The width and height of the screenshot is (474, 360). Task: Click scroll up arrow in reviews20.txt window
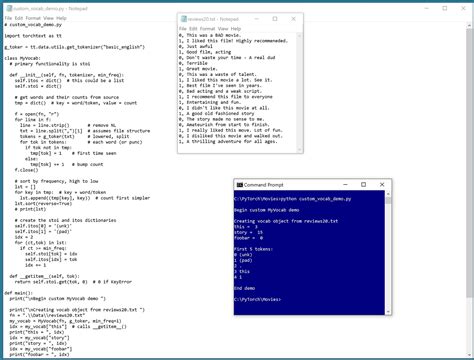coord(299,35)
